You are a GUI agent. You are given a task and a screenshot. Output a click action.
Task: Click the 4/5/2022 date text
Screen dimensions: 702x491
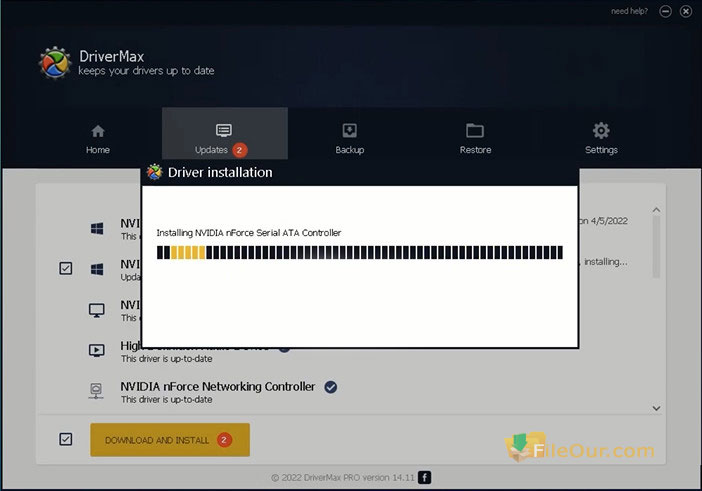click(x=609, y=221)
